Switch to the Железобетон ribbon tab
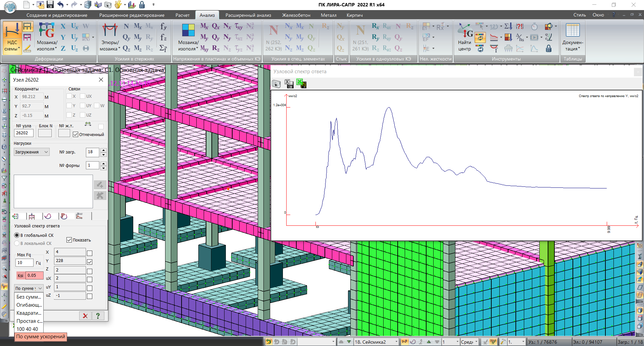This screenshot has height=346, width=644. coord(296,15)
